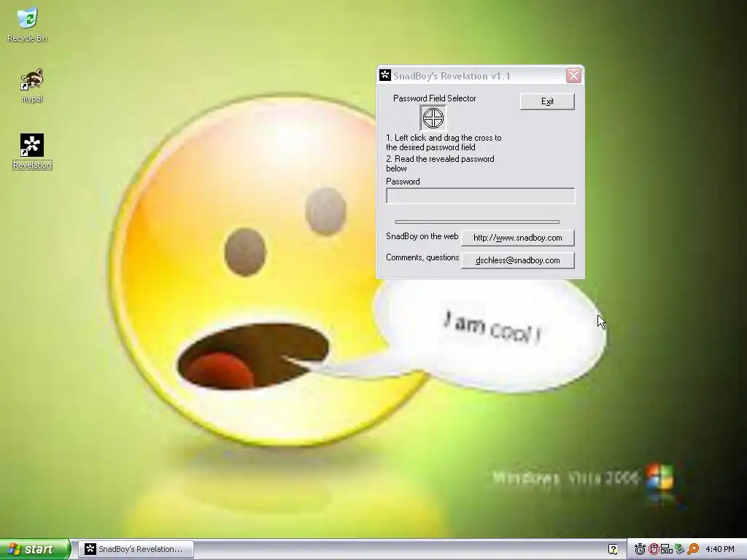Click the network boxes tray icon
The image size is (747, 560).
point(667,549)
